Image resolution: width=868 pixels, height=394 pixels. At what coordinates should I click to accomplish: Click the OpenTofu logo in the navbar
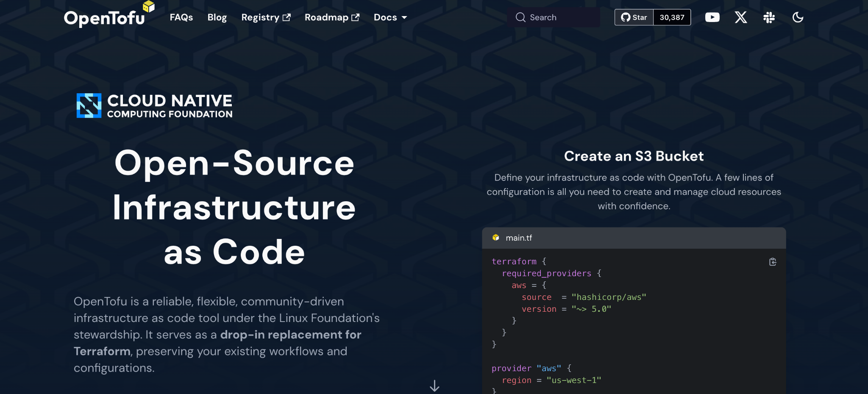109,15
